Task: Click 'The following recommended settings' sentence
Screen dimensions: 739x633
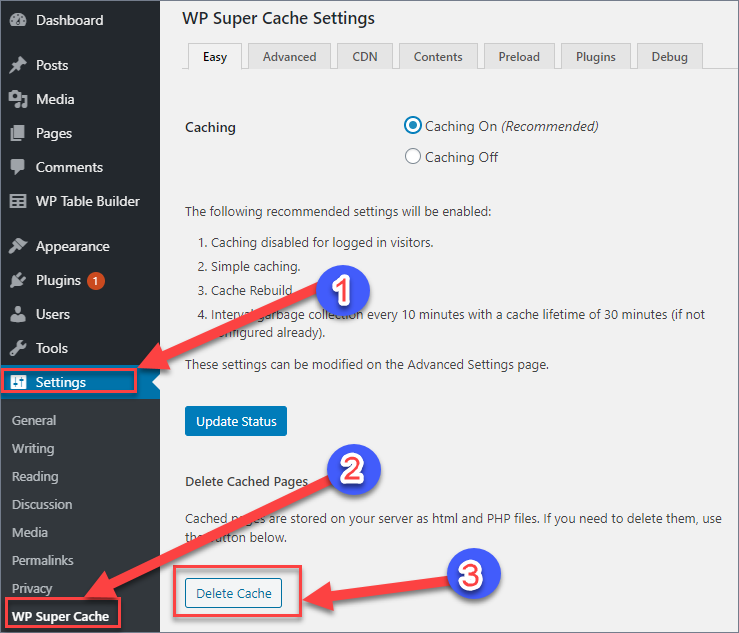Action: pos(338,211)
